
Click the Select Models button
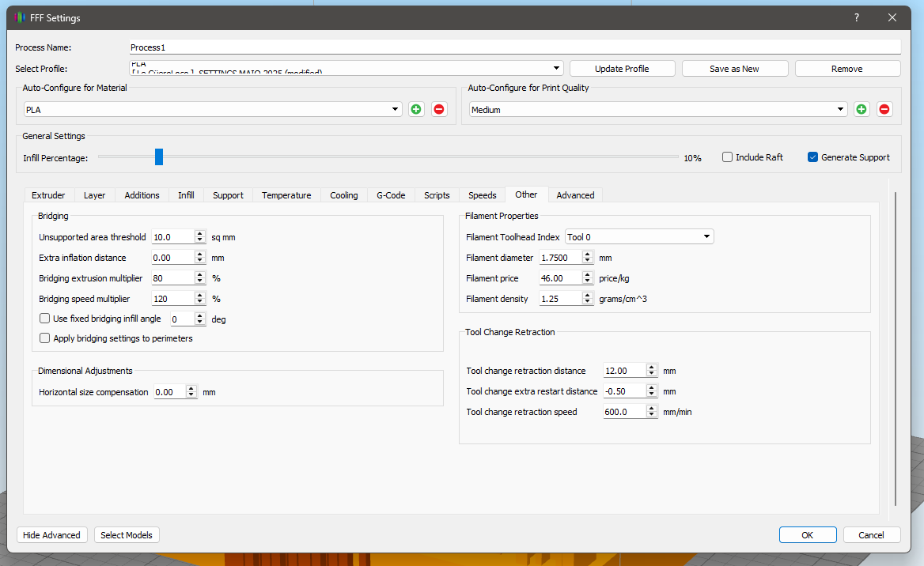[127, 535]
